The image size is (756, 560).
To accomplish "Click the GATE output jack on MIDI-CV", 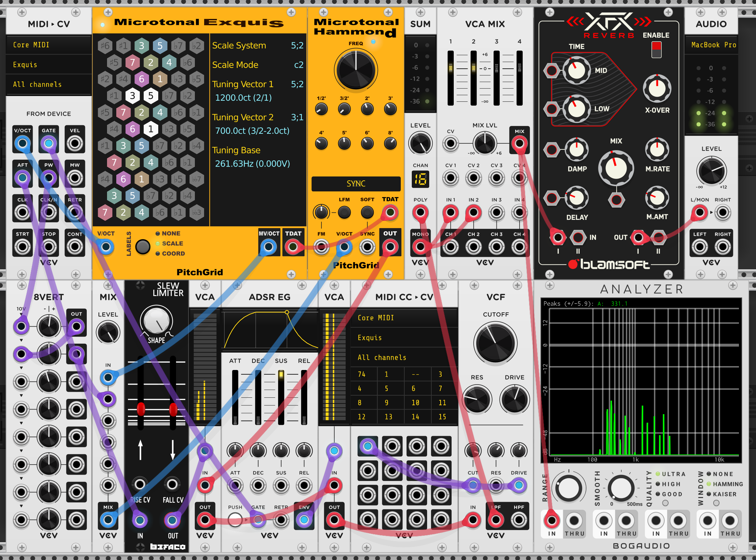I will click(x=49, y=143).
